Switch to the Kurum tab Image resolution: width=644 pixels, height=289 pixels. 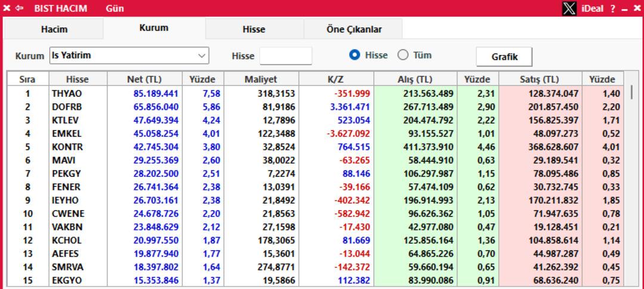[154, 28]
